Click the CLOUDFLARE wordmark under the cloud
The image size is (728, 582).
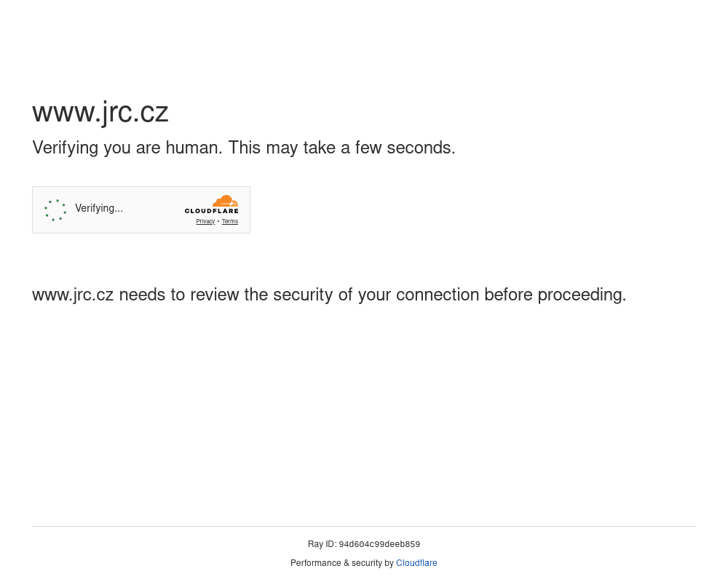[x=211, y=212]
